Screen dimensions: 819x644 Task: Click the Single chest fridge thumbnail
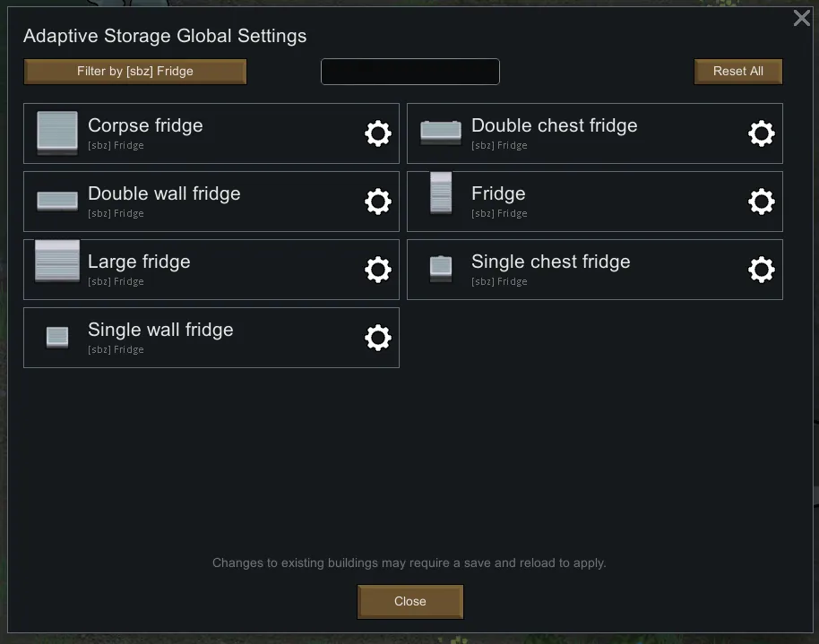point(441,268)
